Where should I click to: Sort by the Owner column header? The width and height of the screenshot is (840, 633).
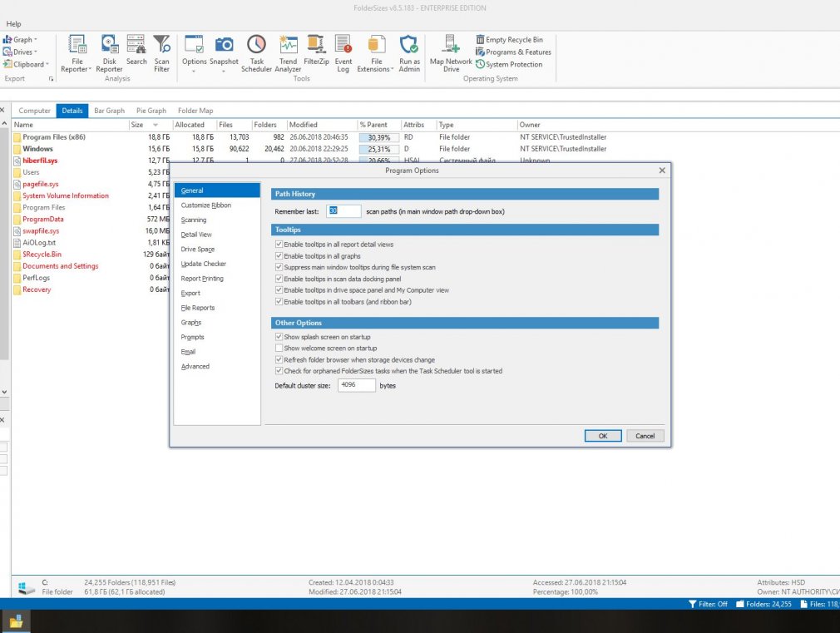pos(530,125)
